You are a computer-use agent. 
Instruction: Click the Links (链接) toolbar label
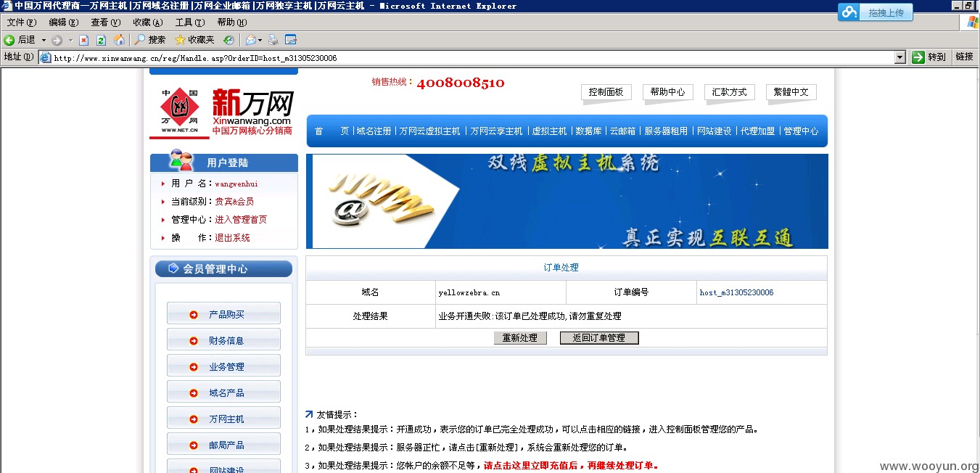click(964, 57)
